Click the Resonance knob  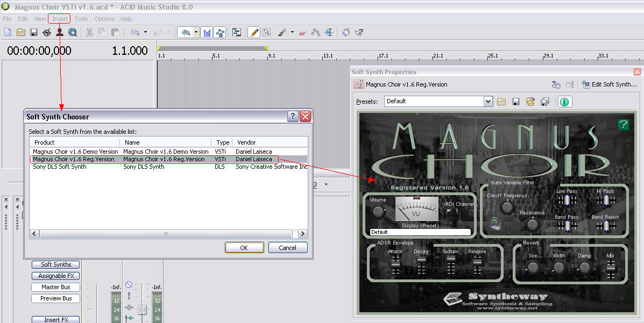click(532, 224)
